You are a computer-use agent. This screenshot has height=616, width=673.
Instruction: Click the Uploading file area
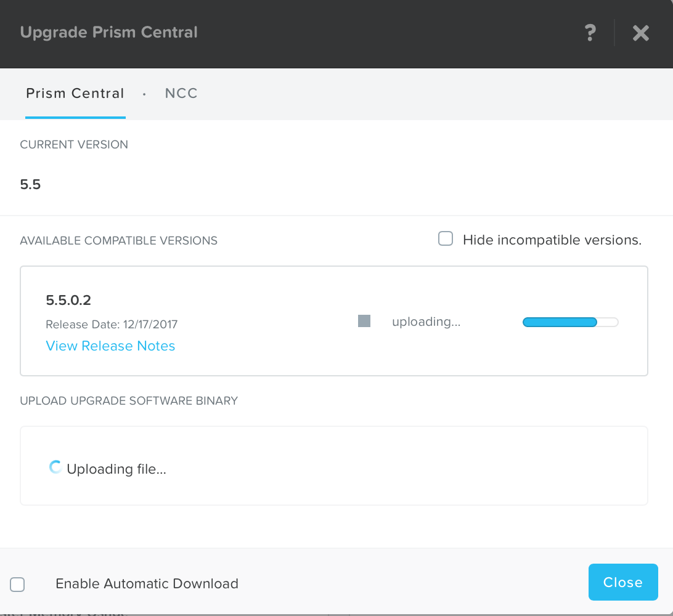[333, 467]
